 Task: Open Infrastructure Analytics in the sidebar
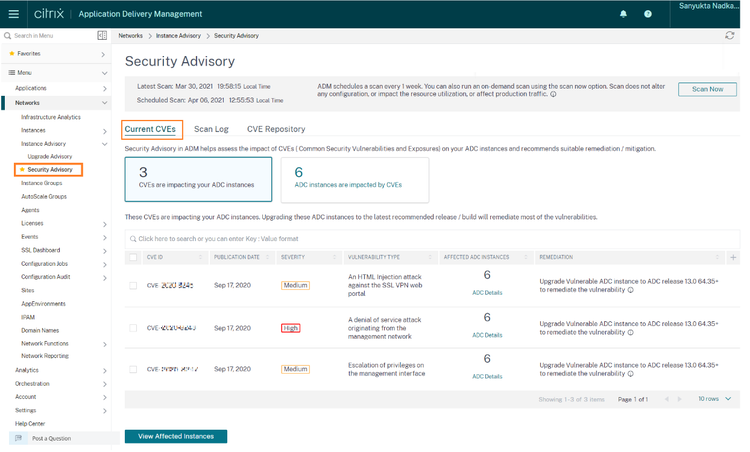pyautogui.click(x=51, y=117)
